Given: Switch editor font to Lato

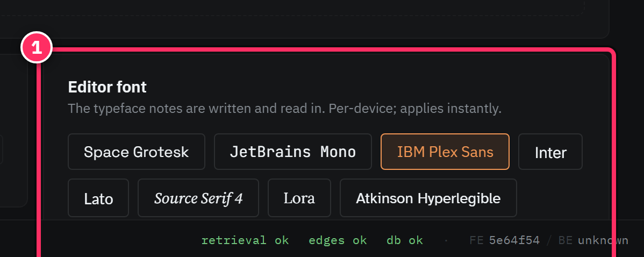Looking at the screenshot, I should coord(98,198).
